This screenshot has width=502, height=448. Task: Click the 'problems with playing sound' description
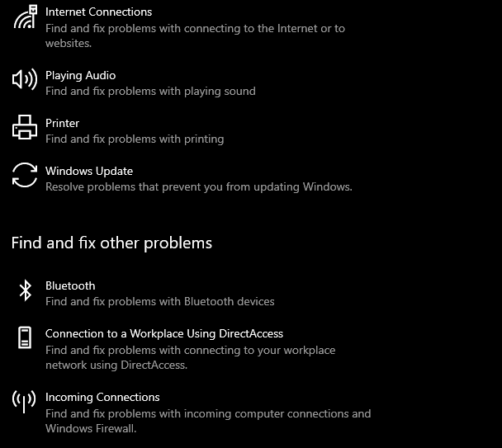pos(150,92)
